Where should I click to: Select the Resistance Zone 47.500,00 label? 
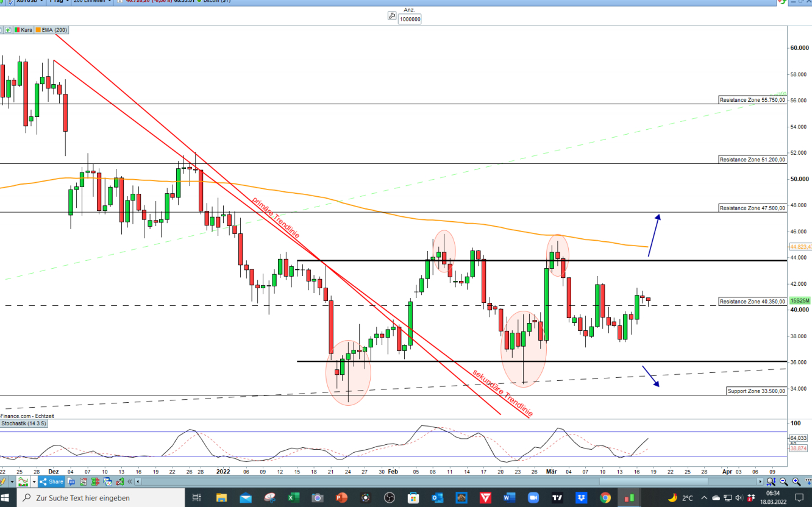(752, 208)
